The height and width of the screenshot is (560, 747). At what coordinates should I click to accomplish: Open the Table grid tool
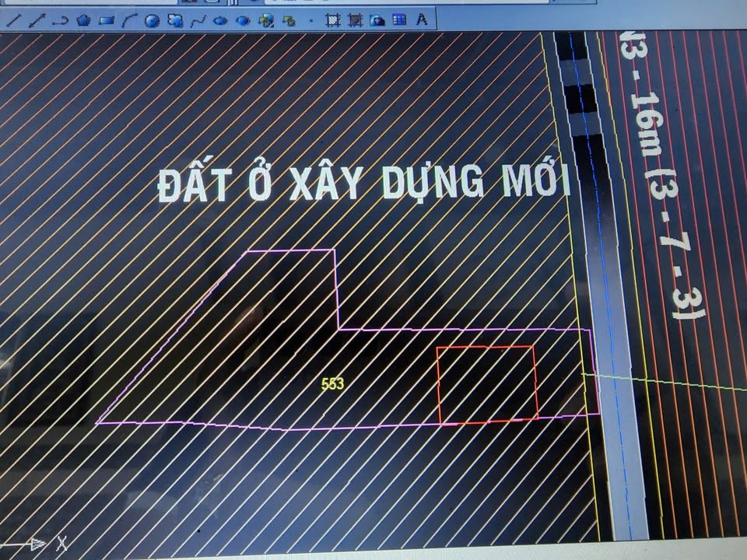coord(399,19)
